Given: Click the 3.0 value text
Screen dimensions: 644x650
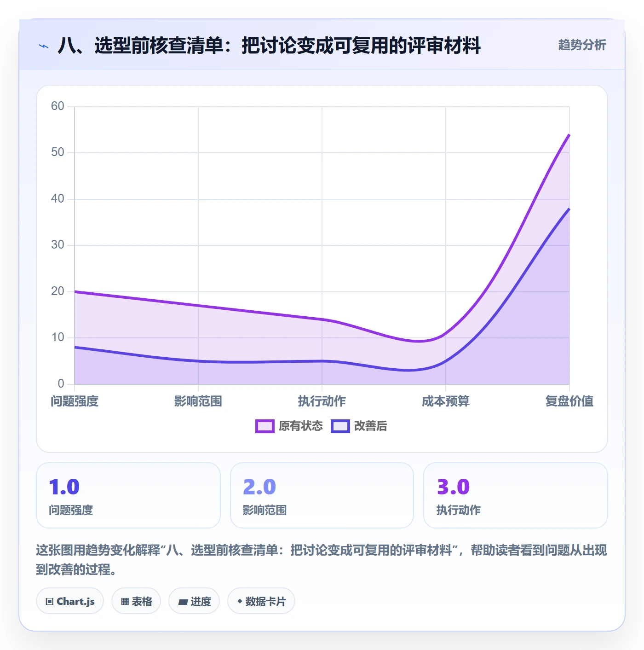Looking at the screenshot, I should [x=453, y=487].
